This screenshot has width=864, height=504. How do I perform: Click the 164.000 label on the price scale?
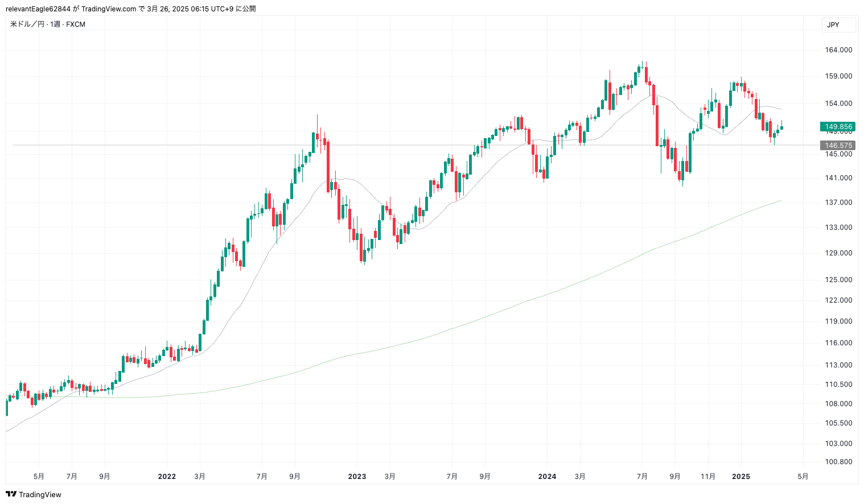(838, 50)
